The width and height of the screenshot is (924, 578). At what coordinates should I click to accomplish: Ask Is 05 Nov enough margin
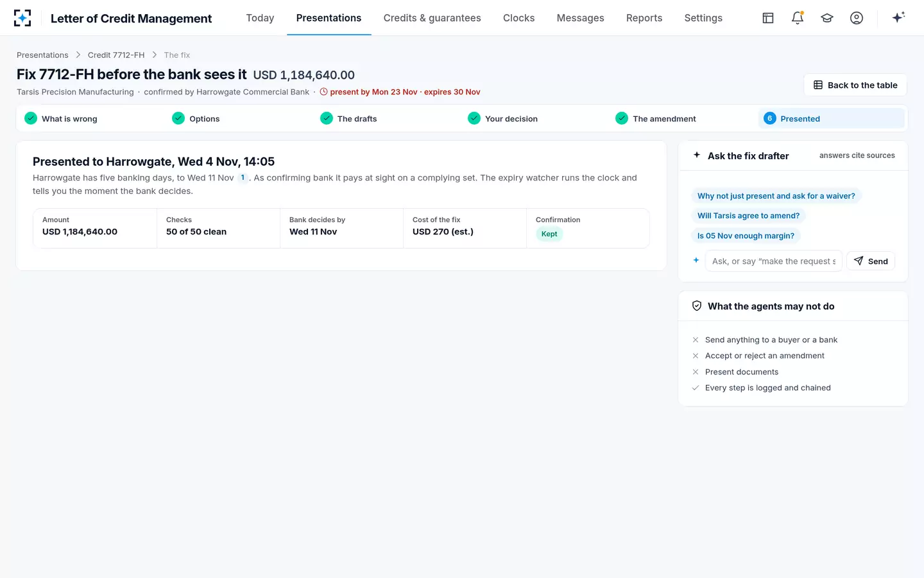pos(746,236)
